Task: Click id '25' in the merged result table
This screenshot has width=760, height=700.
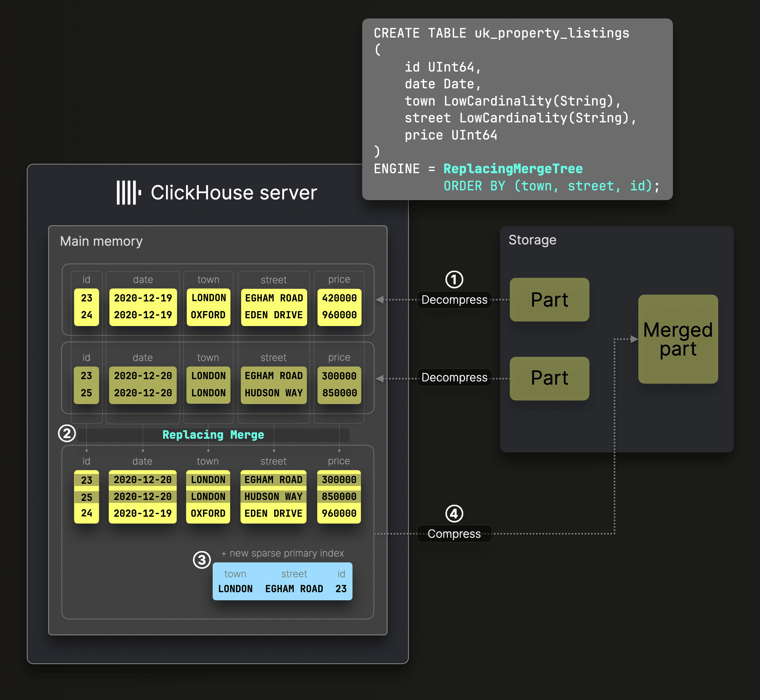Action: tap(86, 497)
